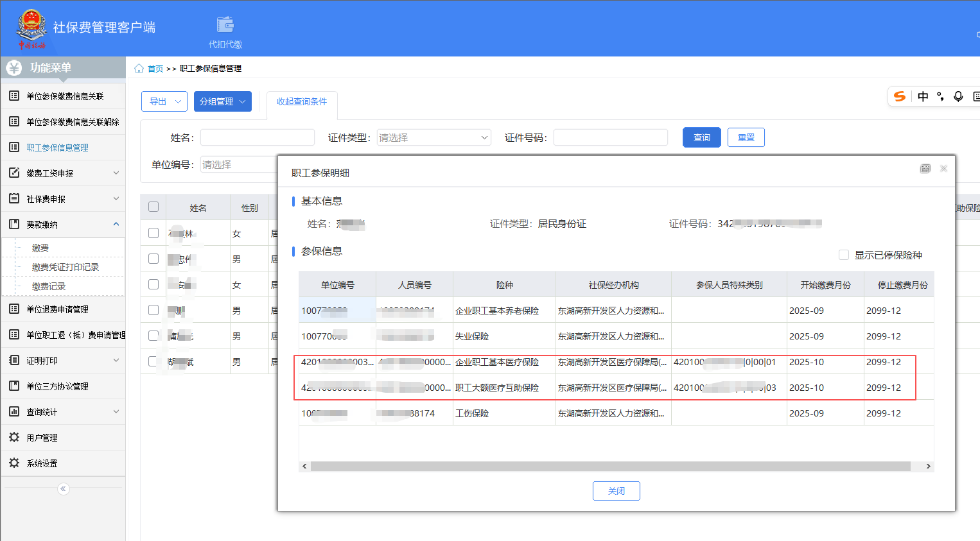Click the 职工参保信息管理 sidebar icon
The width and height of the screenshot is (980, 541).
pos(14,148)
